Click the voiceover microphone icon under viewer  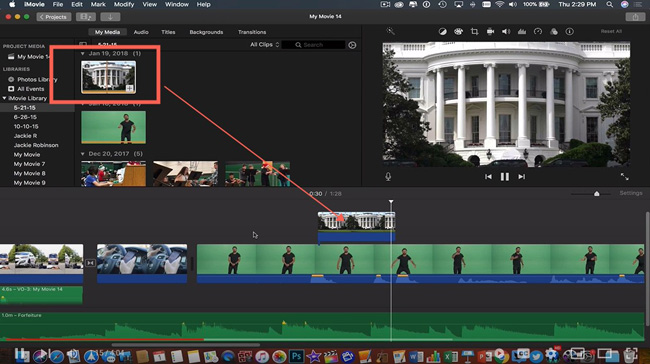tap(388, 177)
